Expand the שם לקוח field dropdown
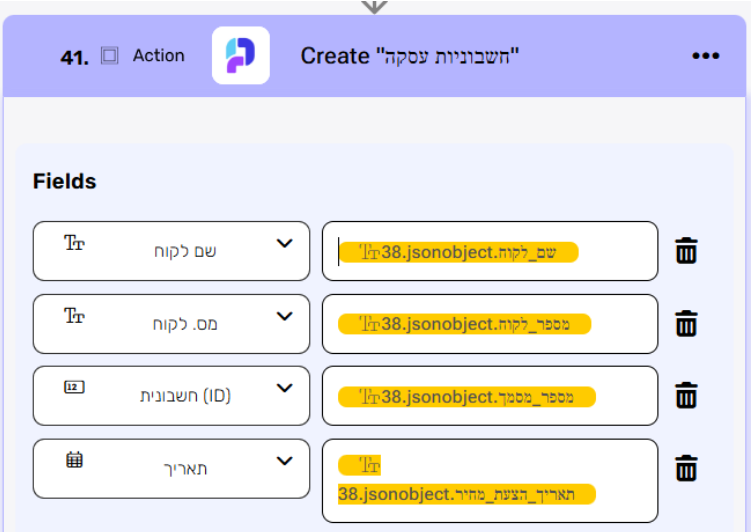 (284, 244)
